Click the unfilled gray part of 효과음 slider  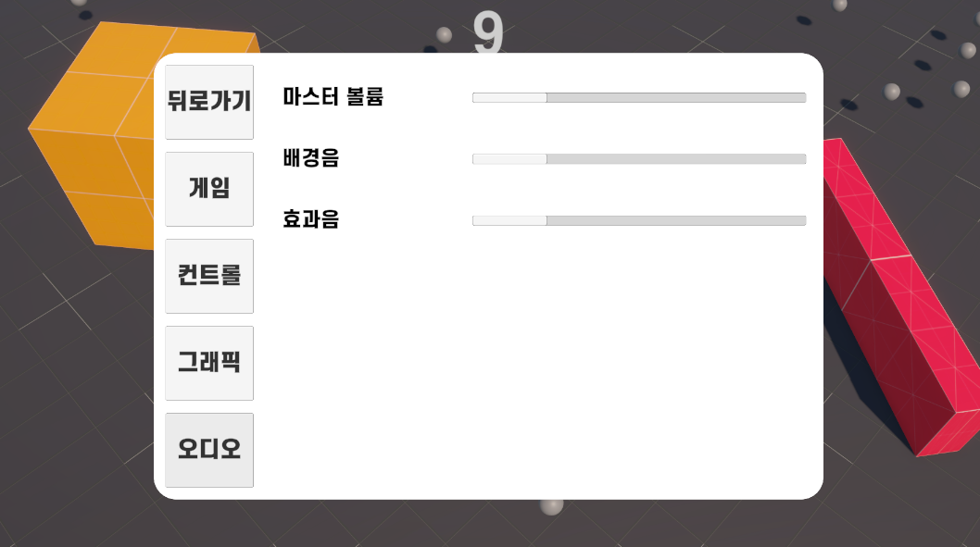tap(676, 220)
